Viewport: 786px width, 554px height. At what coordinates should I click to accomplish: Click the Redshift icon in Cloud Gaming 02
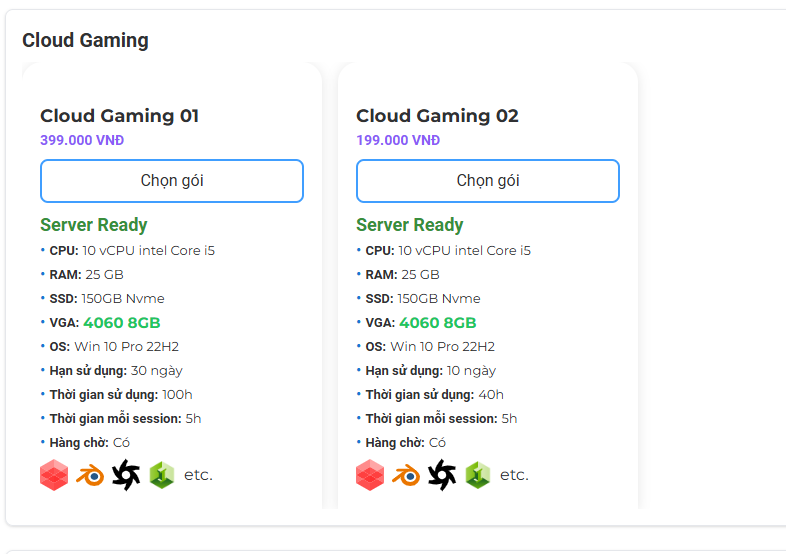370,475
